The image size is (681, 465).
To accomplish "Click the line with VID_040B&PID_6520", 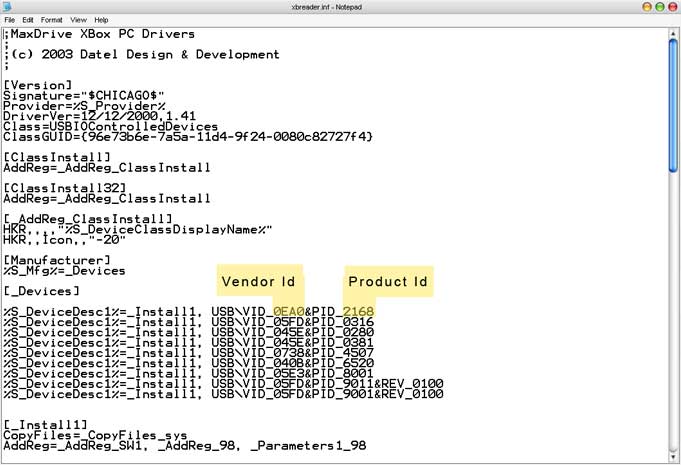I will pos(188,363).
